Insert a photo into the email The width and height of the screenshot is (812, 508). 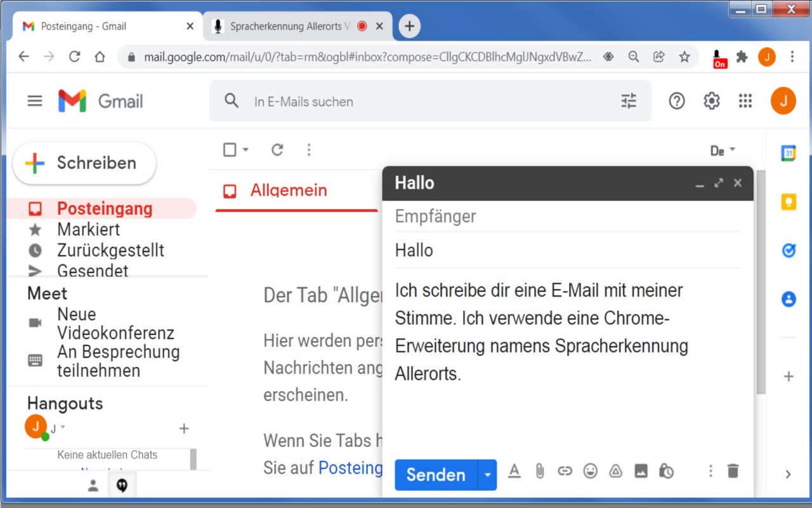coord(641,471)
